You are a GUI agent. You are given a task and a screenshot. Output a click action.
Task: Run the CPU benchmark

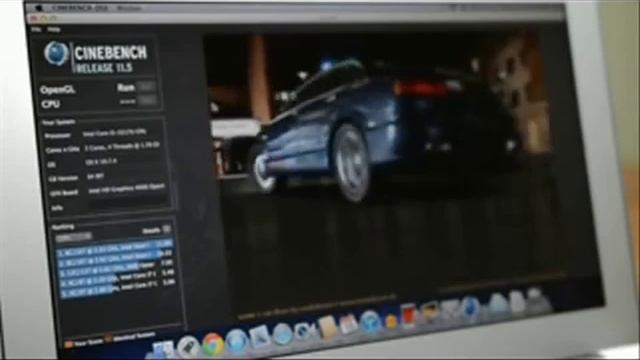click(147, 100)
